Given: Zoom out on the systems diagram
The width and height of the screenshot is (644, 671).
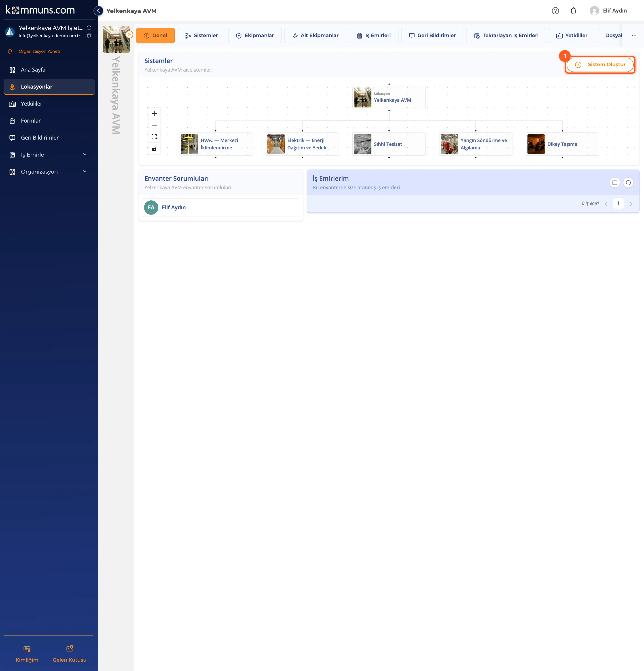Looking at the screenshot, I should pyautogui.click(x=154, y=125).
